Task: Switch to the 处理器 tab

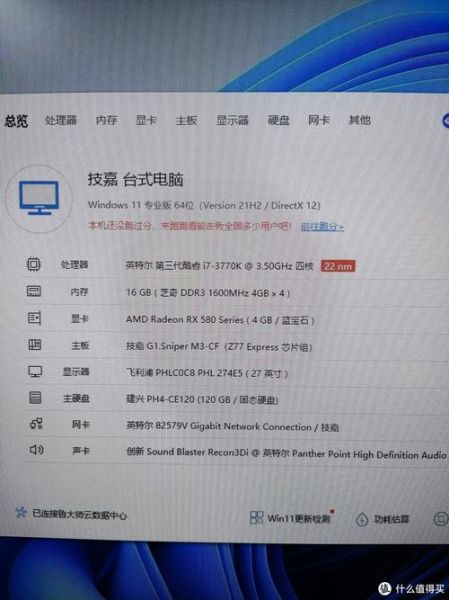Action: (61, 120)
